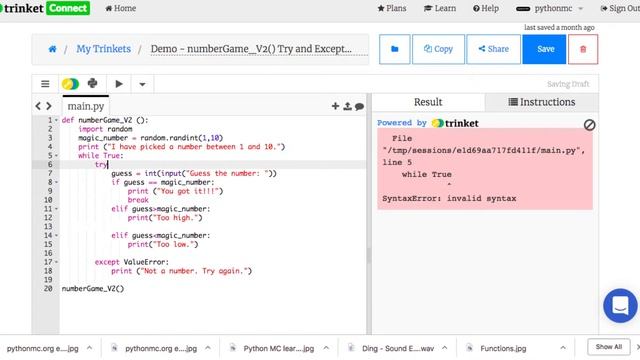Click the Copy button
640x360 pixels.
point(438,49)
